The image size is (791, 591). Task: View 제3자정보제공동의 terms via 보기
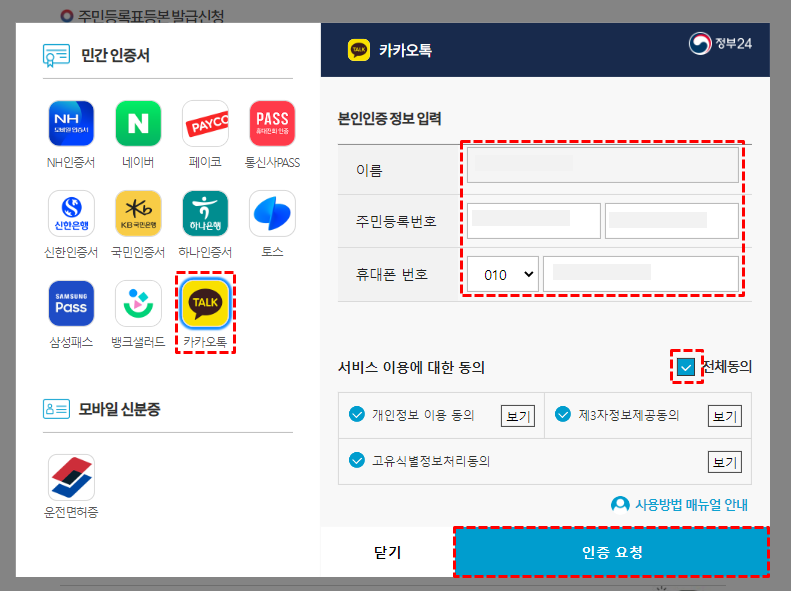click(x=724, y=416)
